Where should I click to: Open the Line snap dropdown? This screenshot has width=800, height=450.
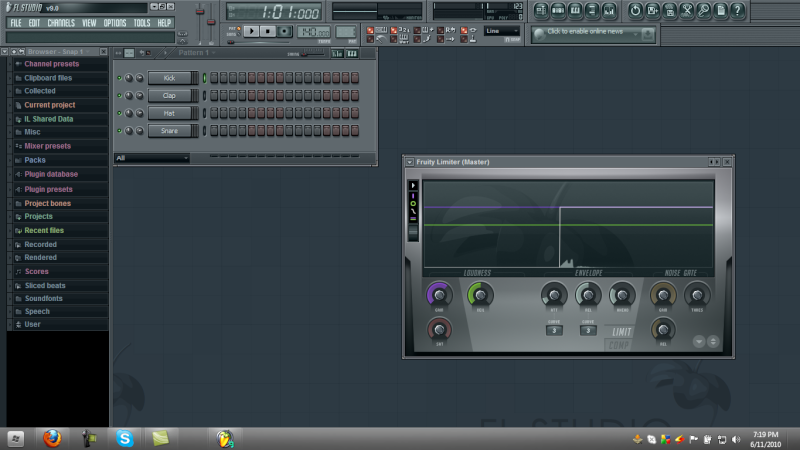pyautogui.click(x=502, y=31)
